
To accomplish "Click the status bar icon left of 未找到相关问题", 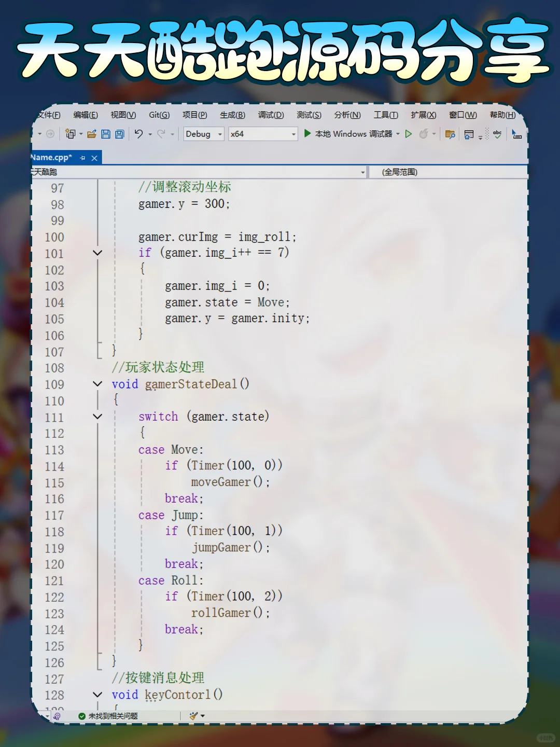I will point(57,716).
